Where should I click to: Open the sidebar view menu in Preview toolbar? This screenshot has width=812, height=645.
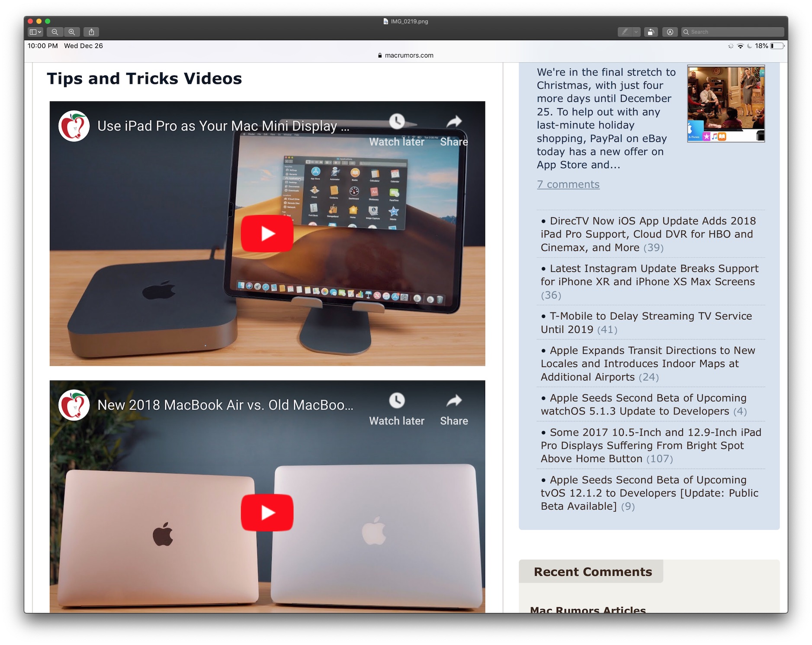click(35, 32)
